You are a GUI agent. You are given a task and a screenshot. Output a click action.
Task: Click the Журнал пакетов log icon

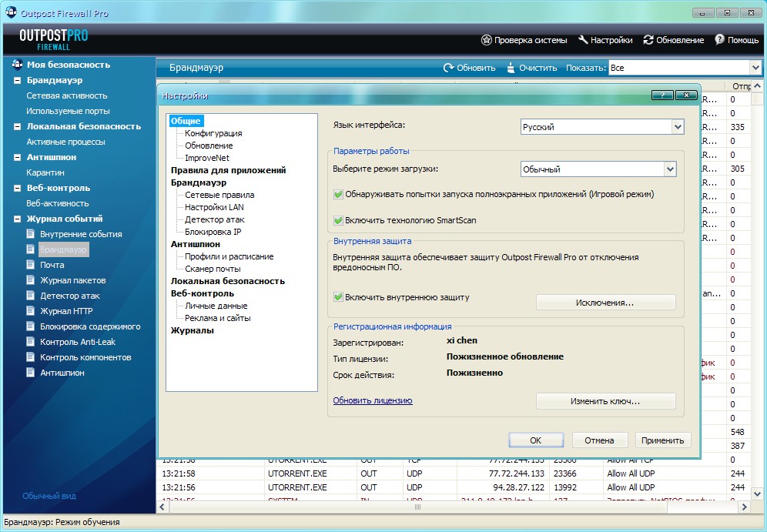click(31, 279)
